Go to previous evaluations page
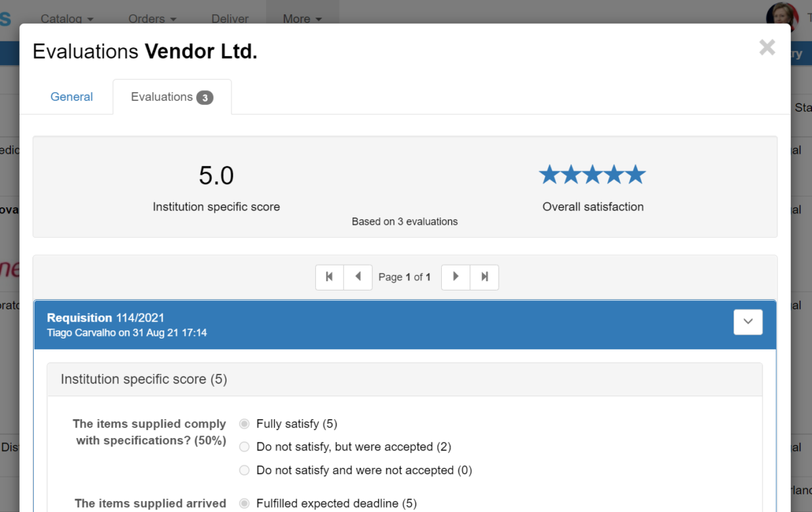812x512 pixels. coord(358,277)
